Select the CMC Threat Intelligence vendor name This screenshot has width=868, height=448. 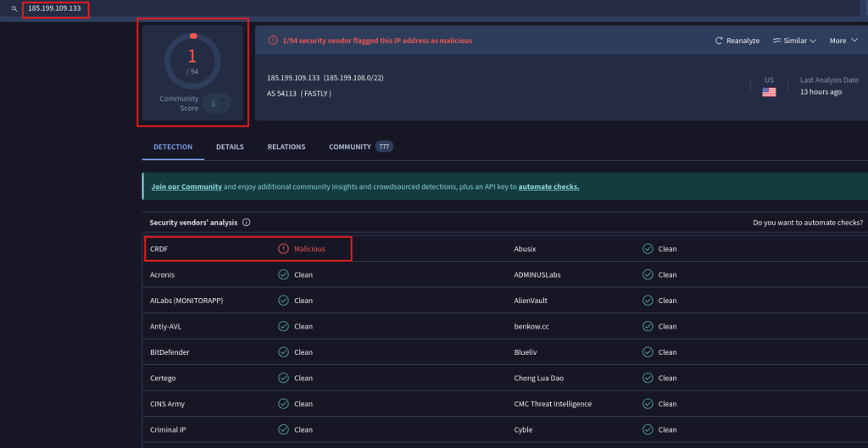click(553, 404)
